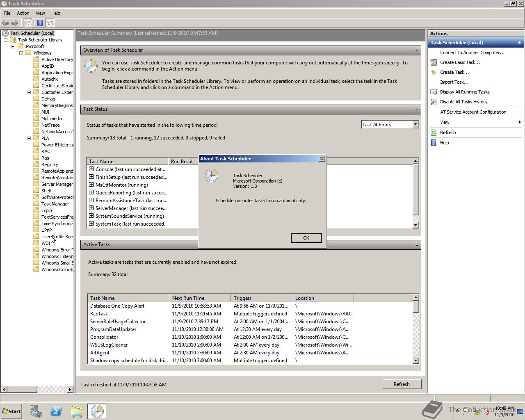
Task: Click the Active Tasks list scroll down arrow
Action: coord(415,360)
